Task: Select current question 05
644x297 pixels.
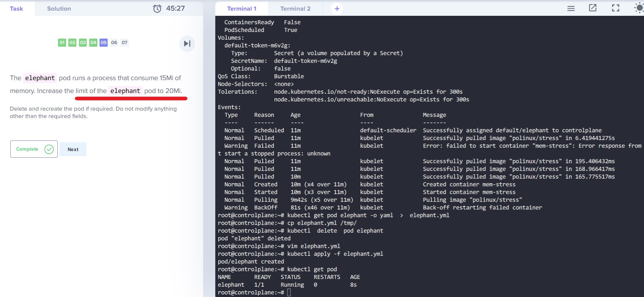Action: pos(104,43)
